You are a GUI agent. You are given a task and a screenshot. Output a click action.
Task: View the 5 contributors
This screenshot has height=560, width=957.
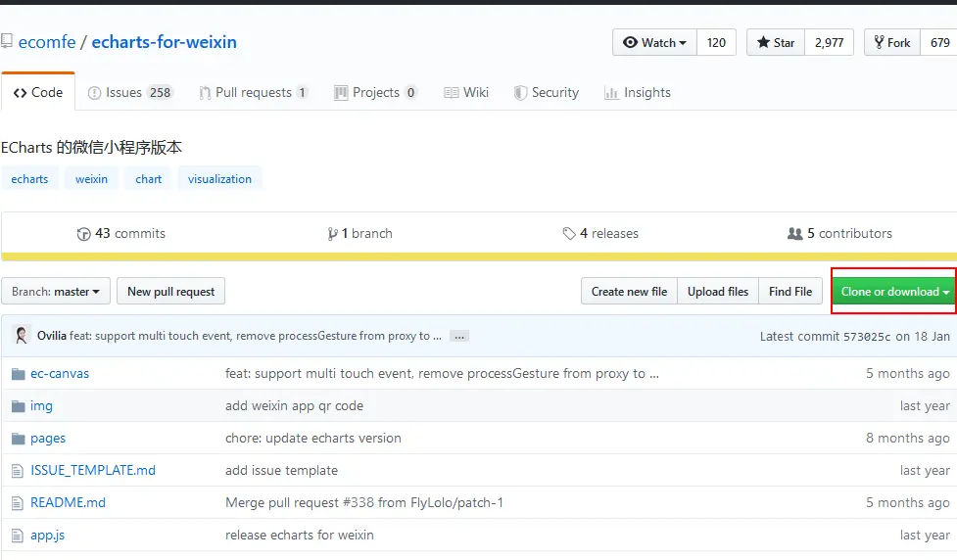pos(839,234)
